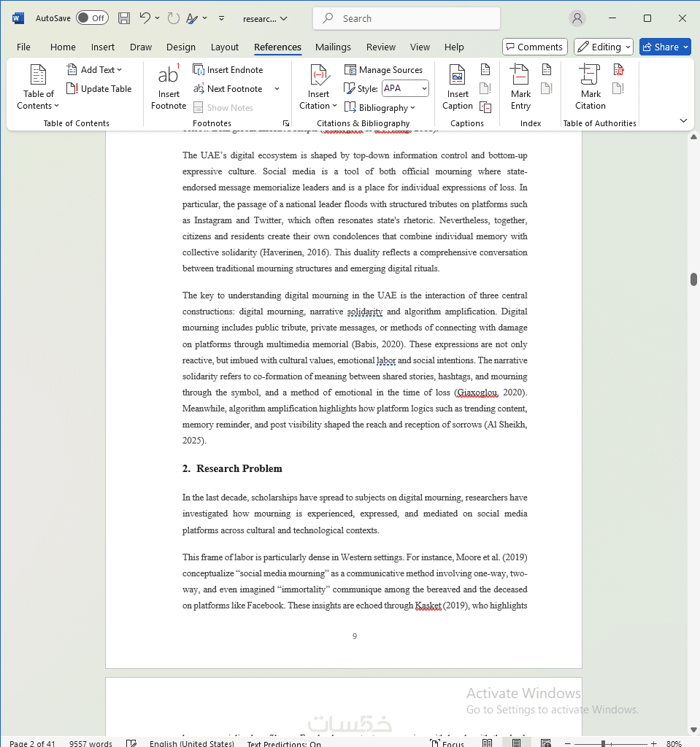
Task: Click the zoom slider handle
Action: [x=603, y=743]
